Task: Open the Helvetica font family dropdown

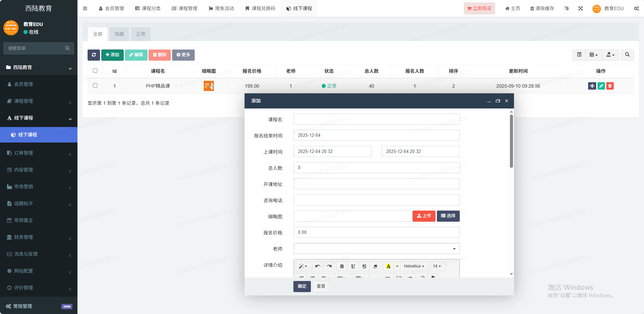Action: pyautogui.click(x=414, y=266)
